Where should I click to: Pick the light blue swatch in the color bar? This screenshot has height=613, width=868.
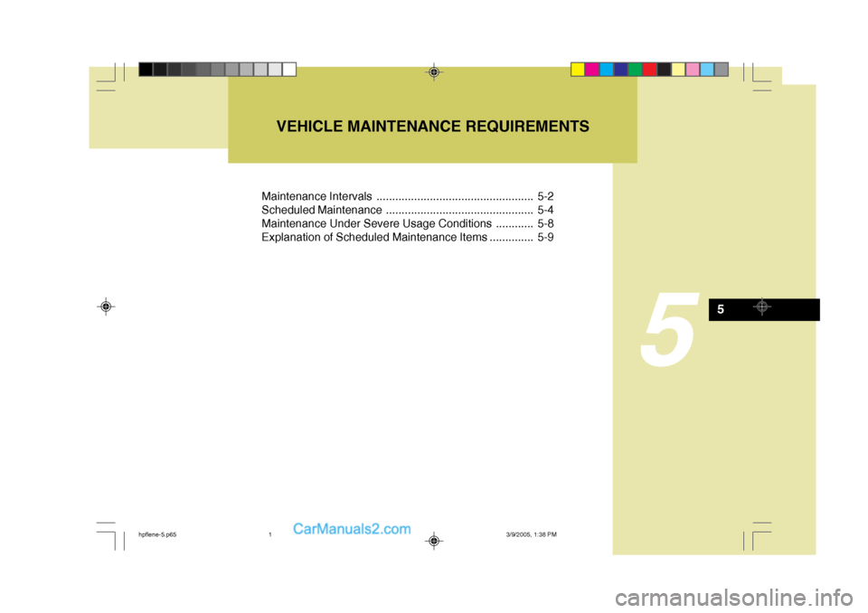(x=707, y=70)
